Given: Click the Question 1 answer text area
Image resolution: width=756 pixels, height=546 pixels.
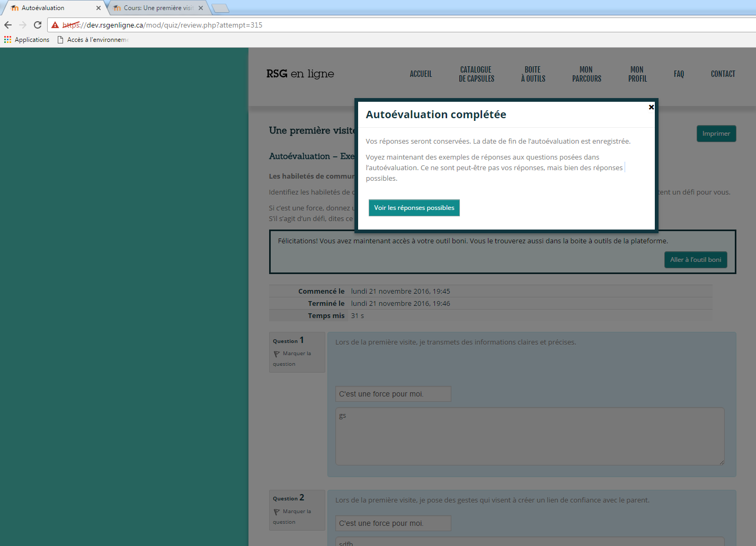Looking at the screenshot, I should (x=530, y=436).
